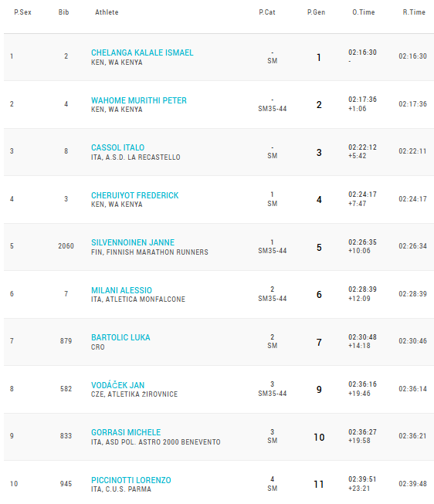
Task: Open athlete CHELANGA KALALE ISMAEL
Action: (142, 52)
